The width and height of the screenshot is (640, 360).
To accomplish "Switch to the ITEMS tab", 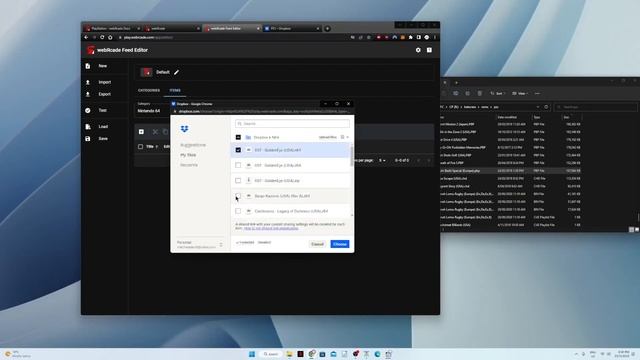I will (175, 90).
